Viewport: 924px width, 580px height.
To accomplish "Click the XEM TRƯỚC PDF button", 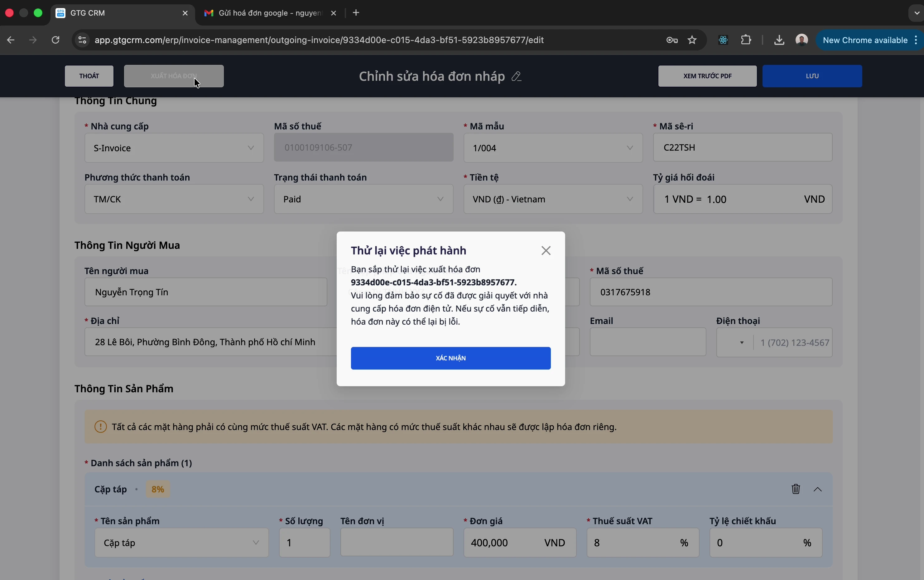I will pyautogui.click(x=707, y=76).
